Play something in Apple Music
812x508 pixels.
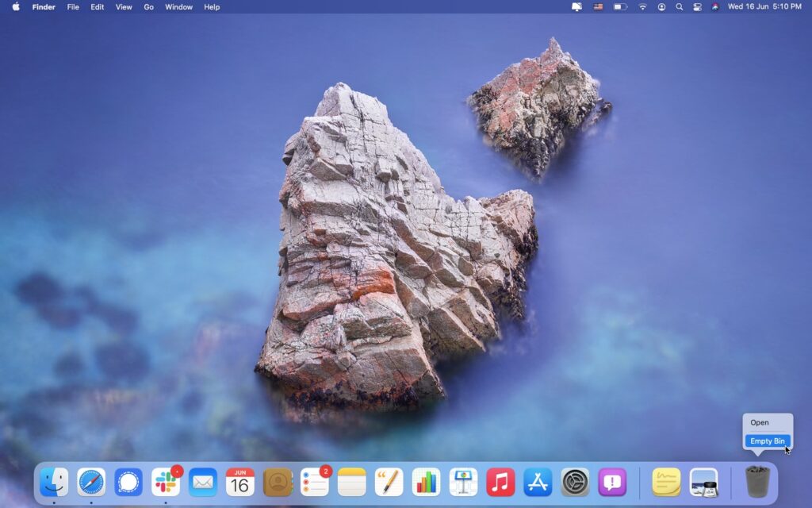click(500, 480)
